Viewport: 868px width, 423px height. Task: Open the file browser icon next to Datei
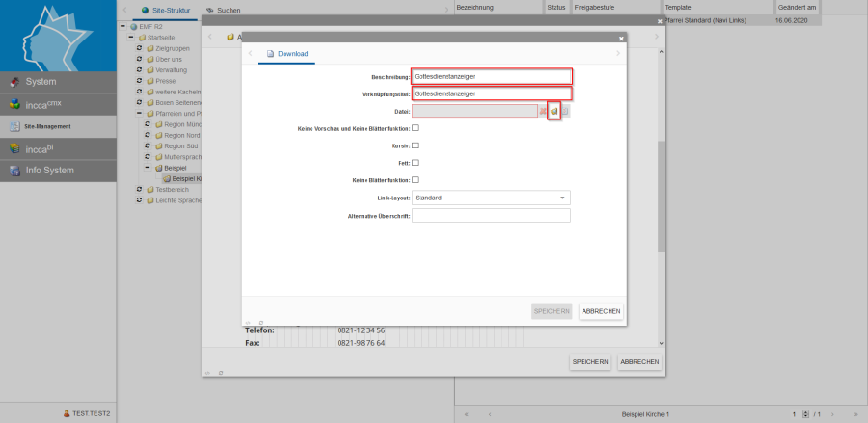554,112
